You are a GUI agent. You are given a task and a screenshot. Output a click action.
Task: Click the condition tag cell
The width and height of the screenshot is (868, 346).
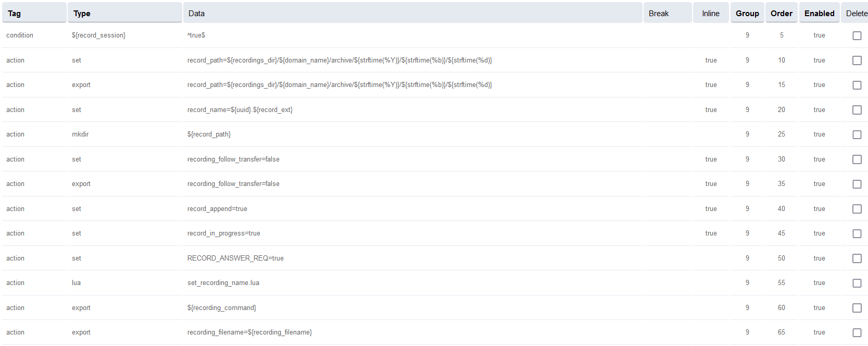pos(20,35)
